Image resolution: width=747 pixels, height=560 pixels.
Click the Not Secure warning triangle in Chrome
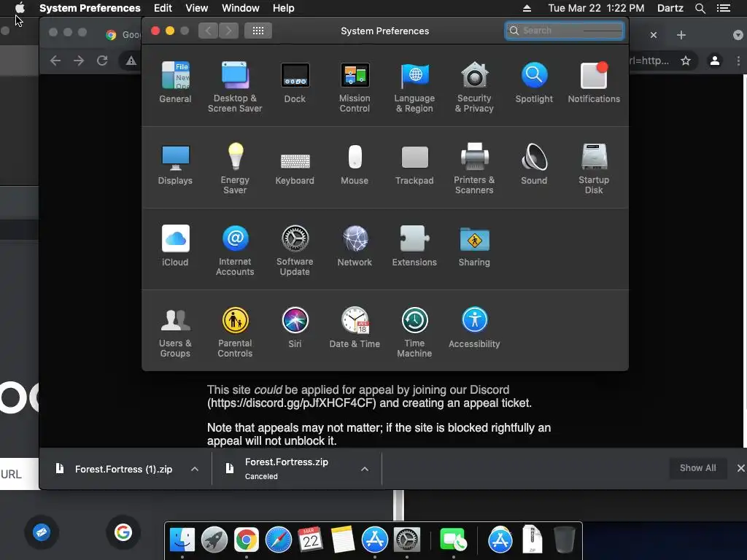click(131, 61)
